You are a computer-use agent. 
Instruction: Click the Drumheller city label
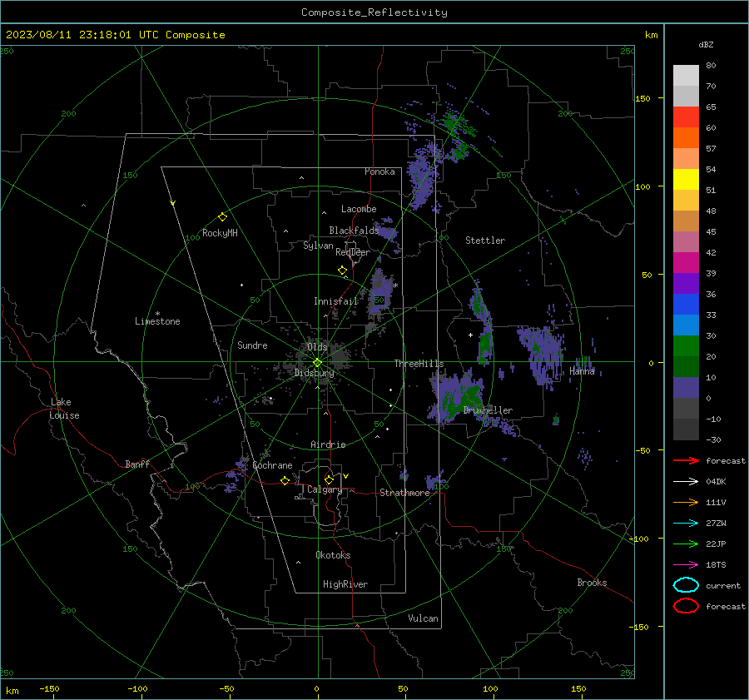tap(488, 410)
